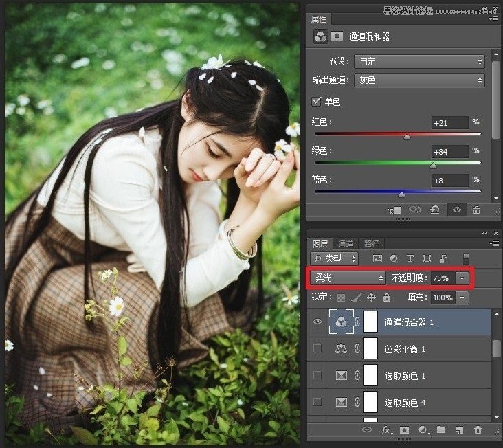Create new layer icon
503x448 pixels.
(460, 429)
